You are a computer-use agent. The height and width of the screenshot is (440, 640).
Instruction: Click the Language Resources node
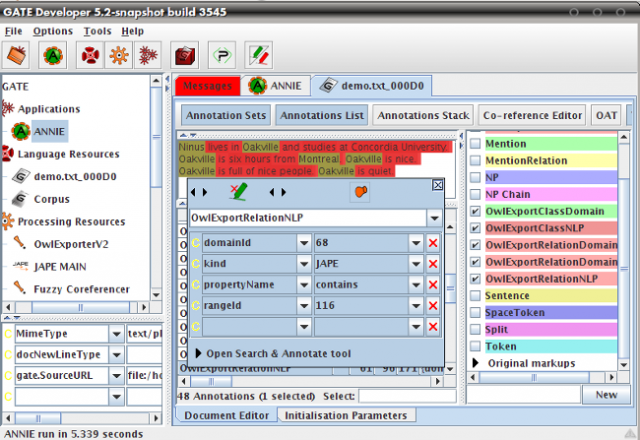point(69,154)
